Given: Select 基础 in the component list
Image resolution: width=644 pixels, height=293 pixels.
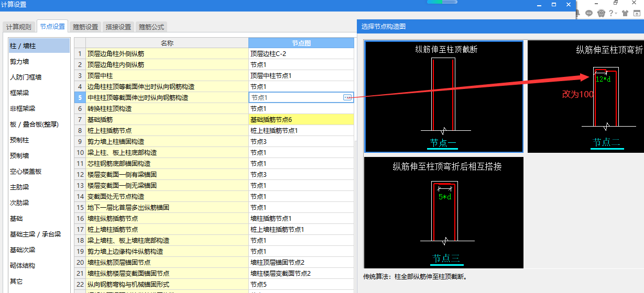Looking at the screenshot, I should pos(39,218).
